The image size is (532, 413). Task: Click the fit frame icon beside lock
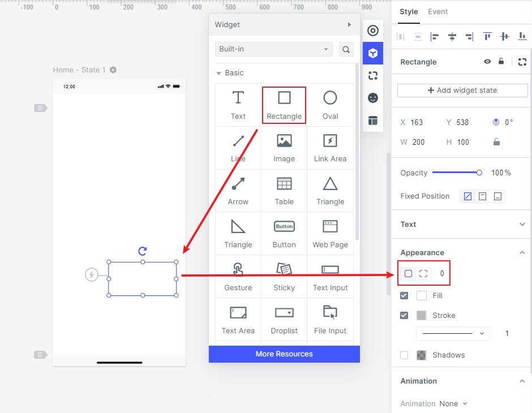pyautogui.click(x=522, y=62)
